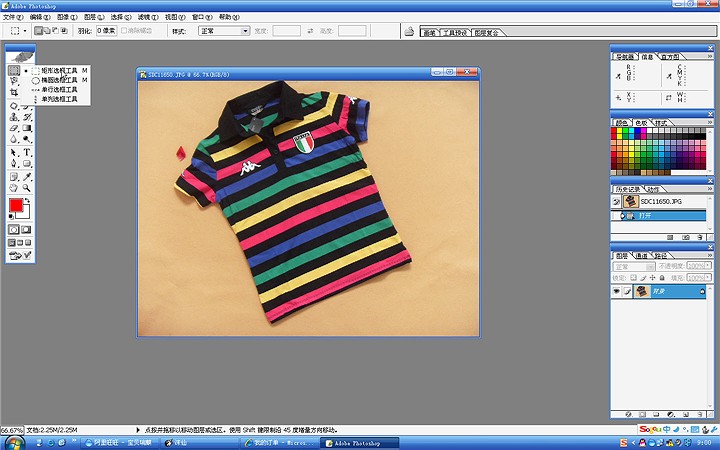
Task: Switch to Quick Mask mode
Action: (x=26, y=230)
